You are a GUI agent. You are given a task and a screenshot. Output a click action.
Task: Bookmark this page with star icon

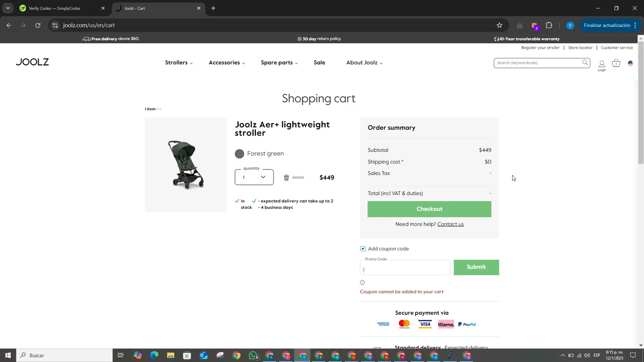click(499, 25)
